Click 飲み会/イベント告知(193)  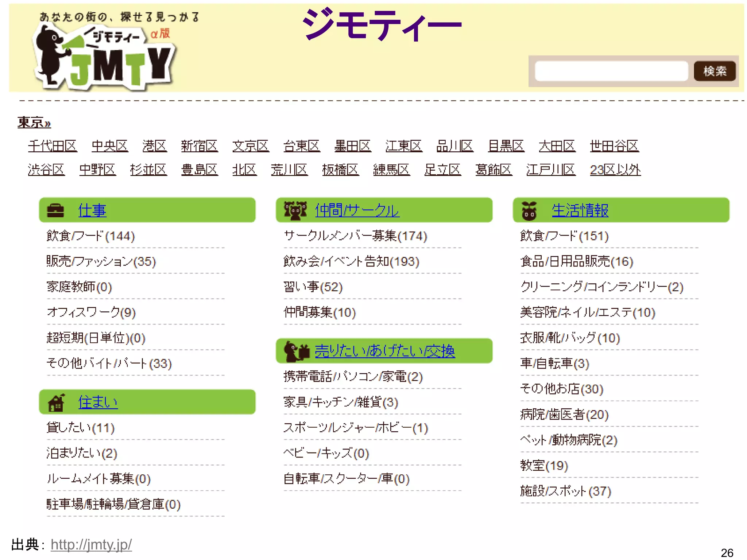351,261
